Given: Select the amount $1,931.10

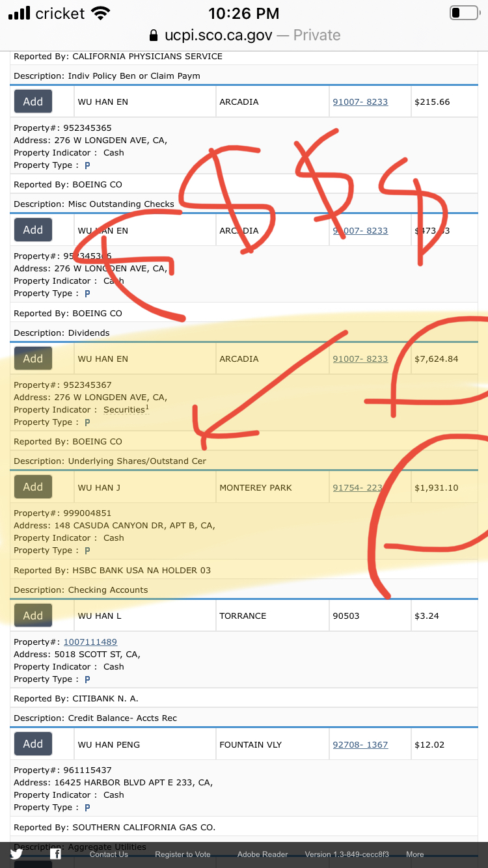Looking at the screenshot, I should click(436, 487).
